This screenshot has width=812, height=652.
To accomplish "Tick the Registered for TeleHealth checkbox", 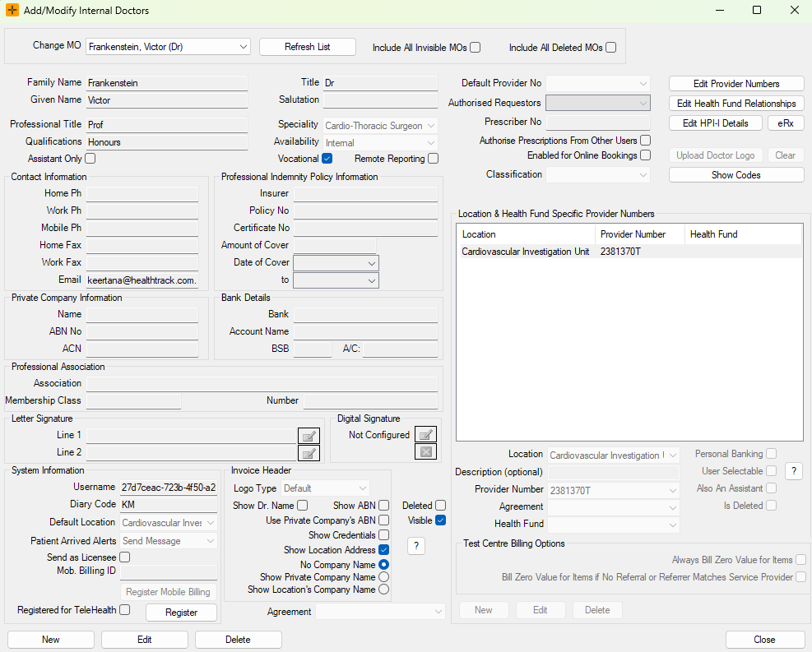I will pos(125,610).
